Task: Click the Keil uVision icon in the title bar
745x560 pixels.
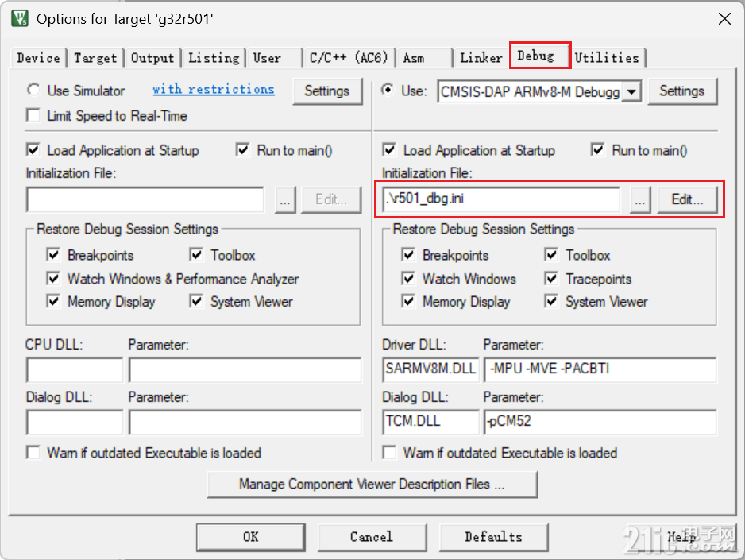Action: coord(20,18)
